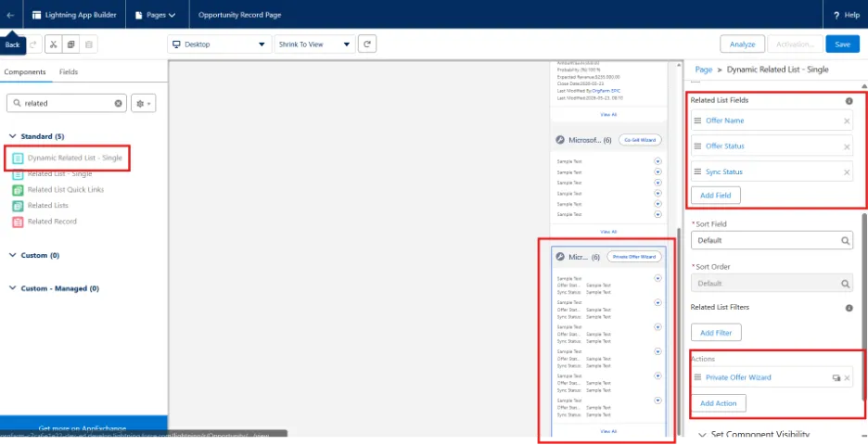Remove the Offer Status field
Screen dimensions: 868x445
pos(847,146)
